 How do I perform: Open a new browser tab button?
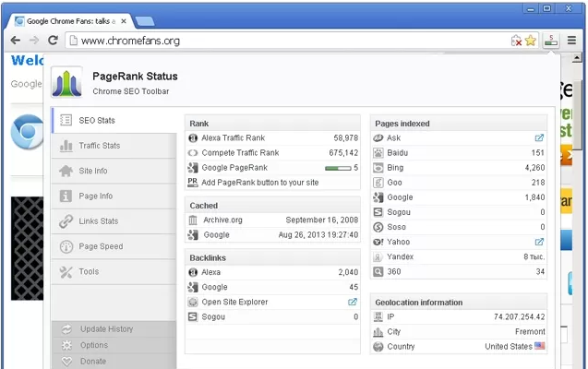(x=145, y=22)
